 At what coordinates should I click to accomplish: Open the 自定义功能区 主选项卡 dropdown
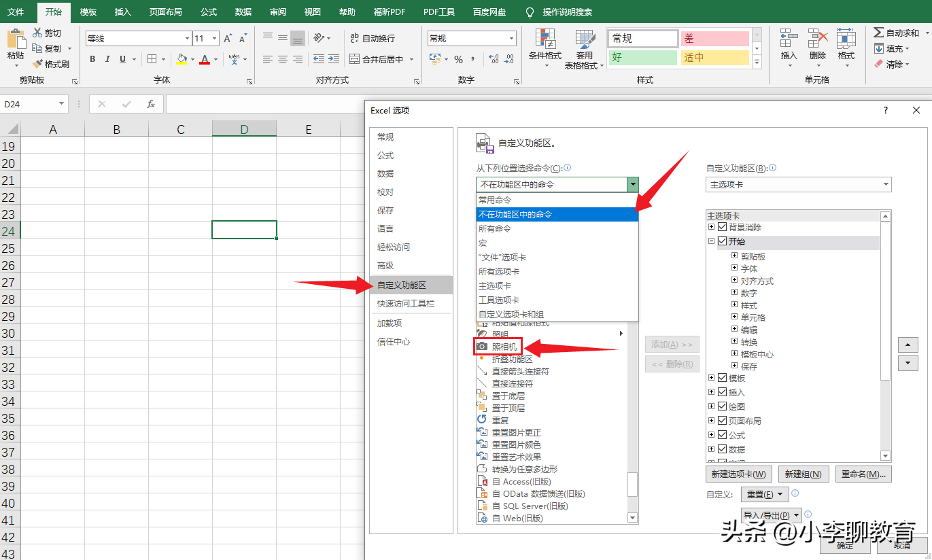[799, 184]
